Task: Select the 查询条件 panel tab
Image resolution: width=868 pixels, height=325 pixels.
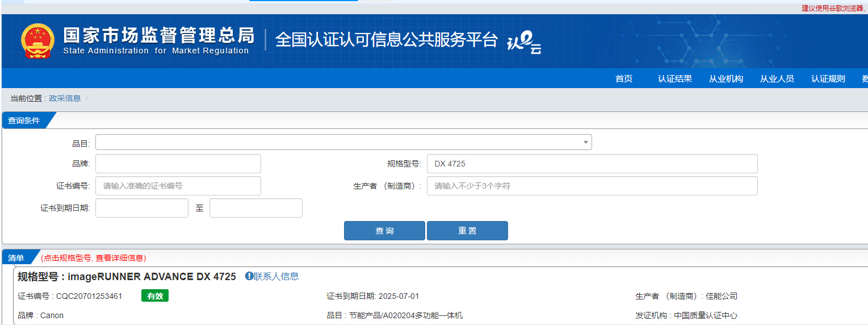Action: [24, 120]
